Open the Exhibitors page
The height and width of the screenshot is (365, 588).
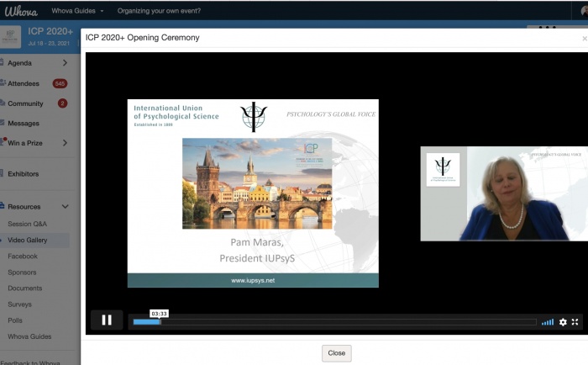coord(24,174)
